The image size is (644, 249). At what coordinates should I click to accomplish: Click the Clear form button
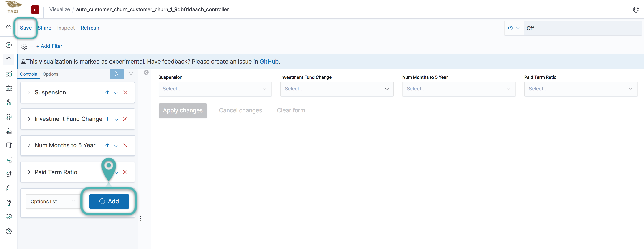[291, 110]
